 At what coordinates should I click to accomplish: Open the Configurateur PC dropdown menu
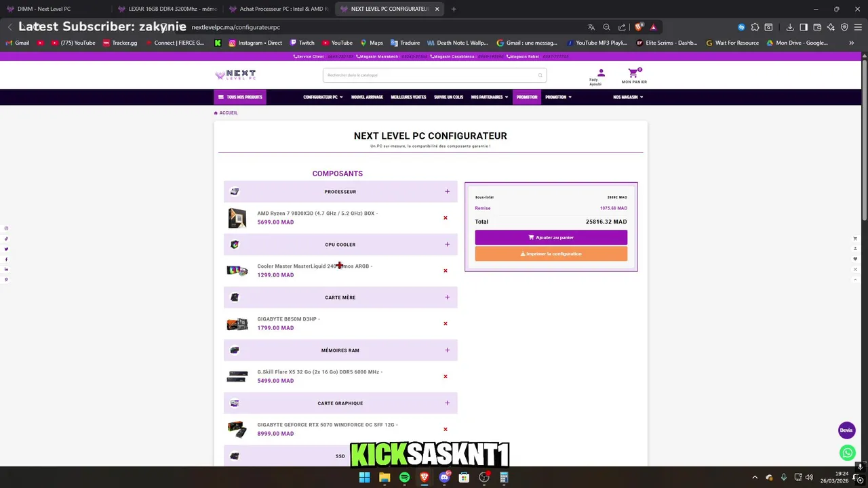[x=323, y=97]
